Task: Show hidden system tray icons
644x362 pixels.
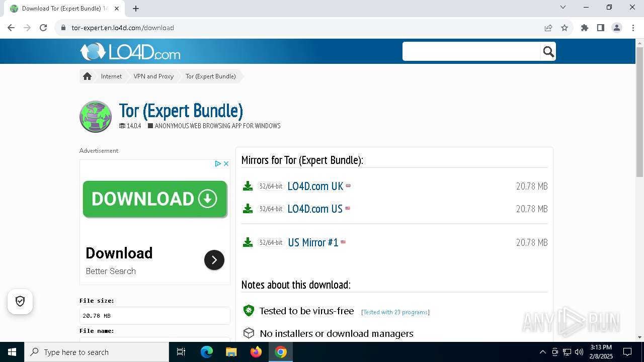Action: [x=542, y=352]
